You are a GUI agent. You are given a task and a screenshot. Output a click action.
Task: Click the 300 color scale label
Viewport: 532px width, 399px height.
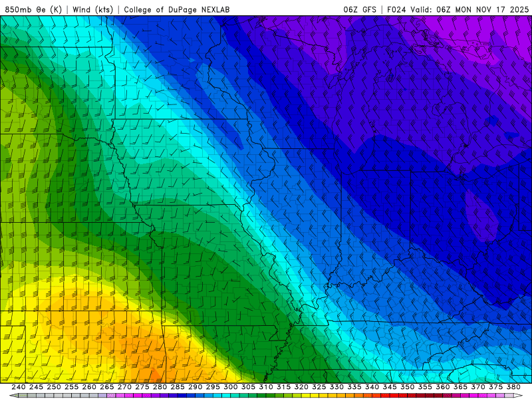click(230, 387)
